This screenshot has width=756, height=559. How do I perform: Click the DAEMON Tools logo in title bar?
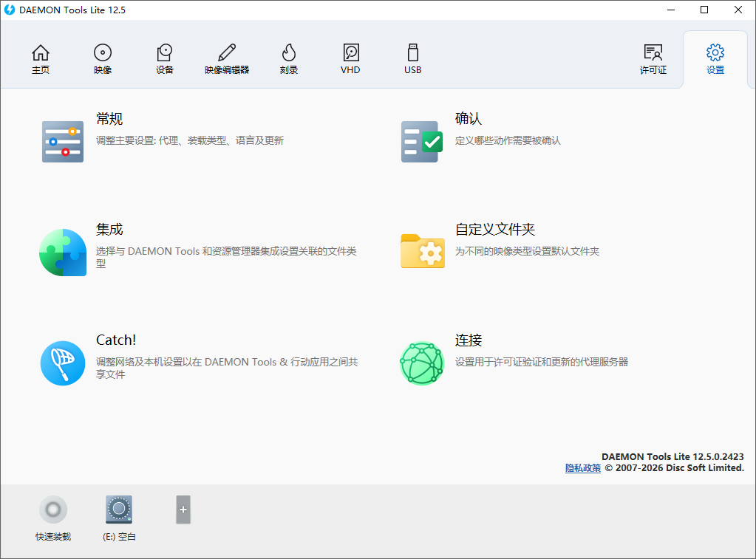10,10
